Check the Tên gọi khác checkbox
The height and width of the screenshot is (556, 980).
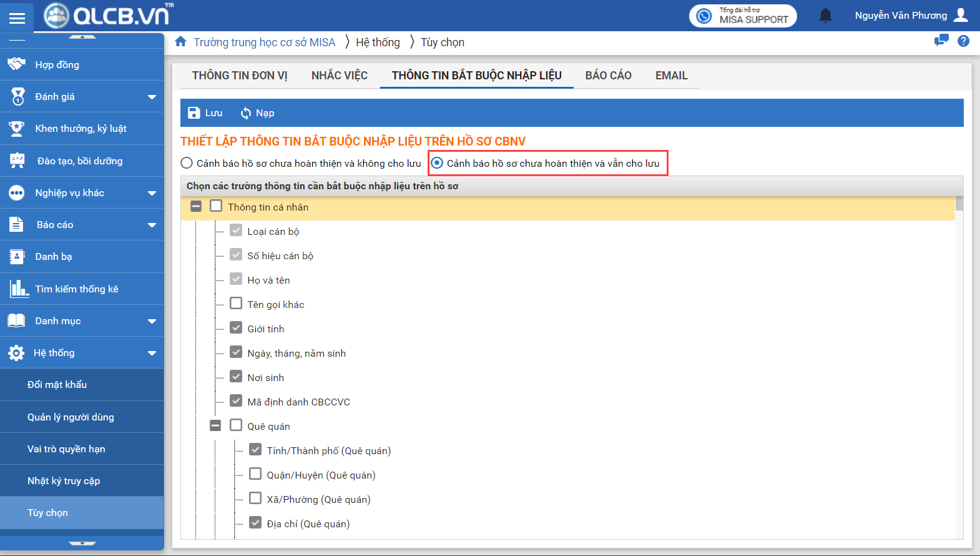[236, 304]
